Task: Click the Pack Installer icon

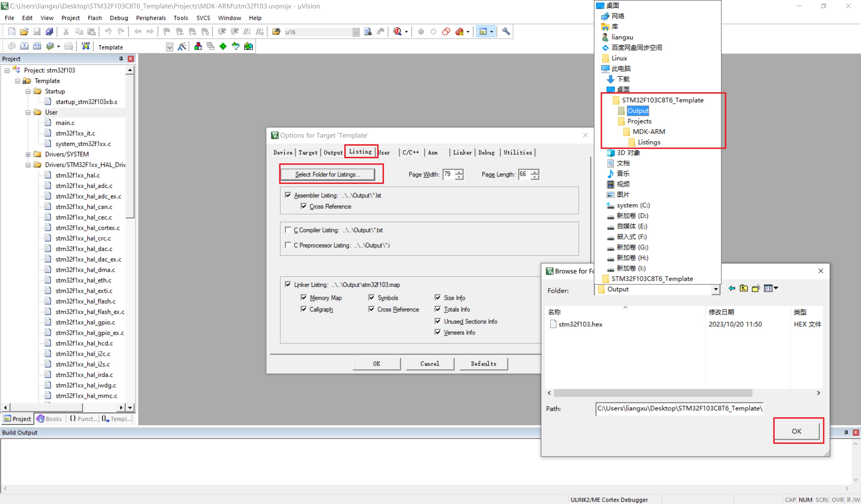Action: point(248,46)
